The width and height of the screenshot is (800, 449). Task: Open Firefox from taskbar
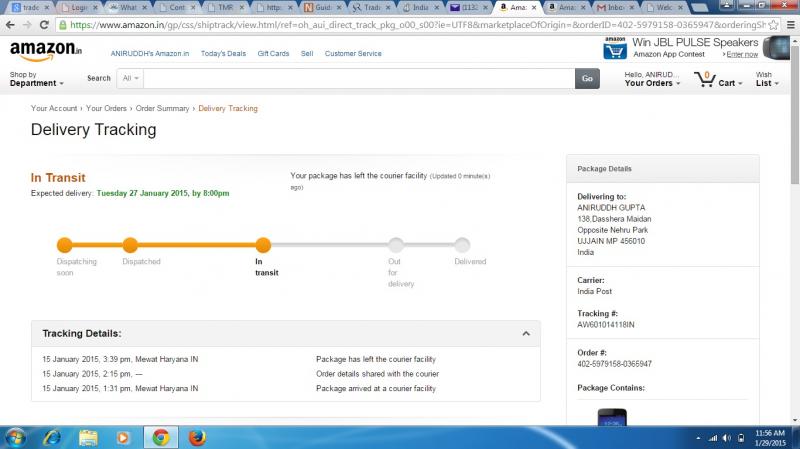coord(197,438)
